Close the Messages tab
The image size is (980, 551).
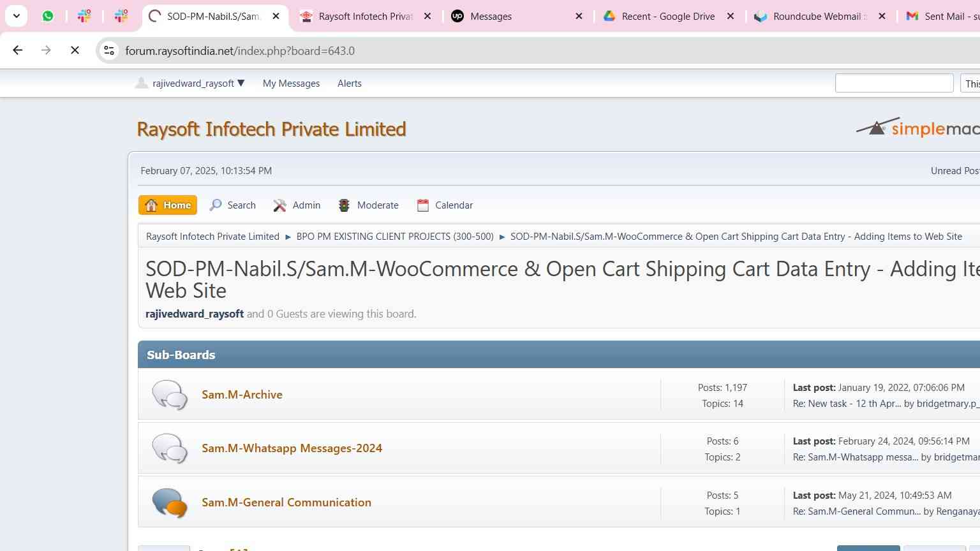[x=579, y=17]
